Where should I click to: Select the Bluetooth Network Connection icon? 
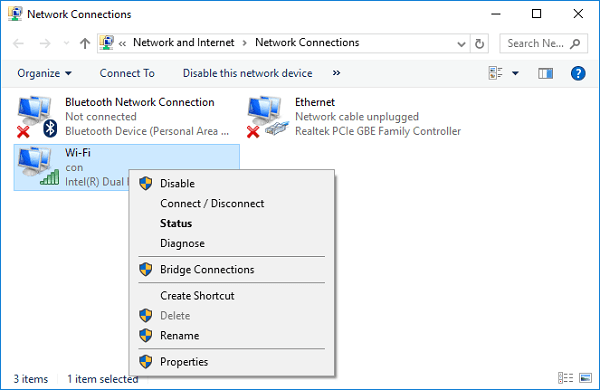(x=37, y=116)
